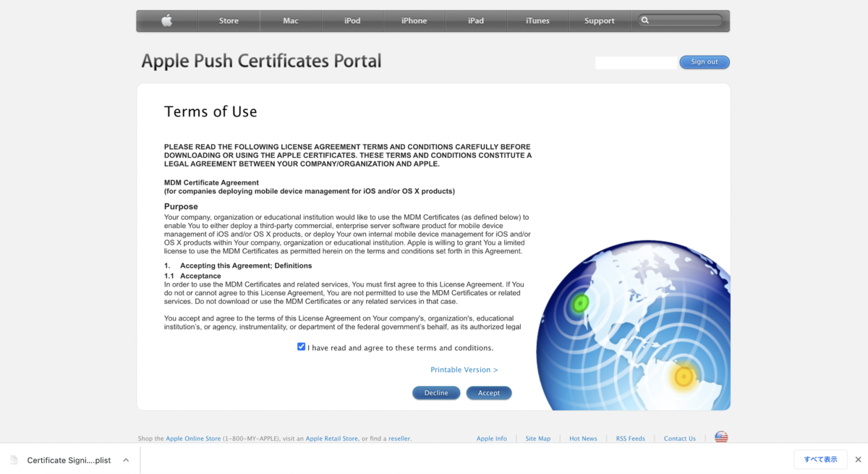Click the Apple Push Certificates Portal title
This screenshot has width=868, height=474.
[261, 62]
